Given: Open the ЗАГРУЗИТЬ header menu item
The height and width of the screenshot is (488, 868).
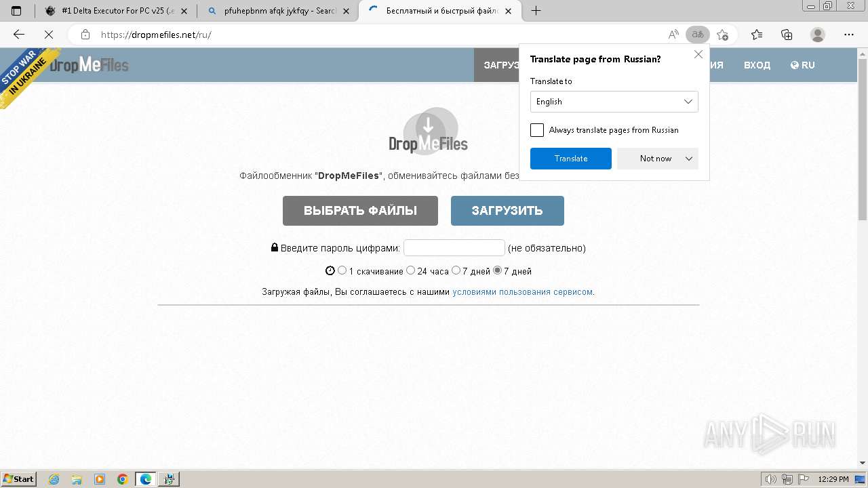Looking at the screenshot, I should click(x=497, y=65).
